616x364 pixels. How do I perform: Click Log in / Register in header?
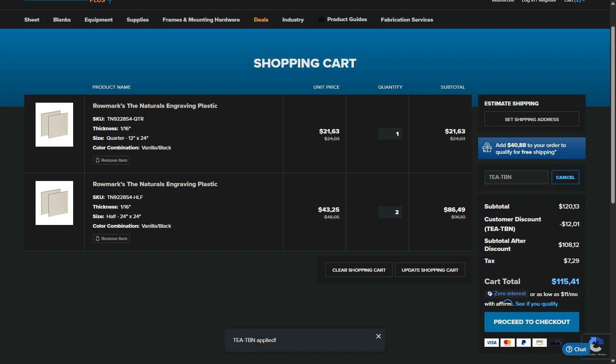[x=539, y=1]
